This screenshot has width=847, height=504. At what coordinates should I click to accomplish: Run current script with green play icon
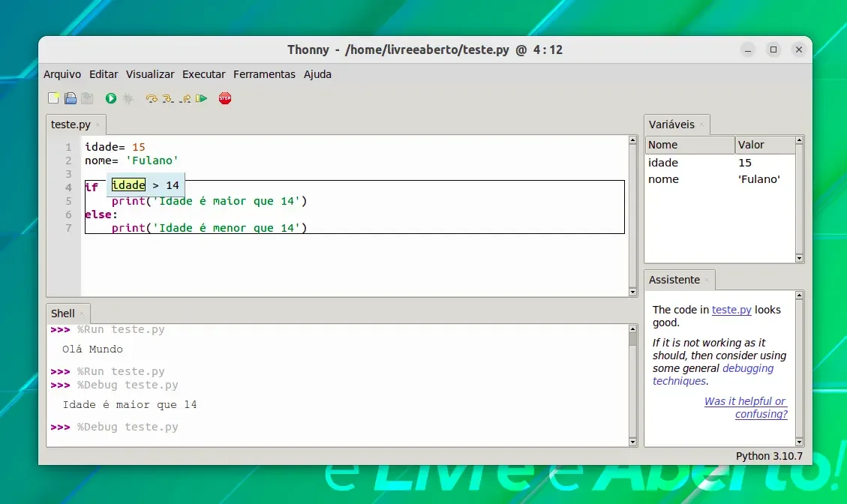pos(111,98)
